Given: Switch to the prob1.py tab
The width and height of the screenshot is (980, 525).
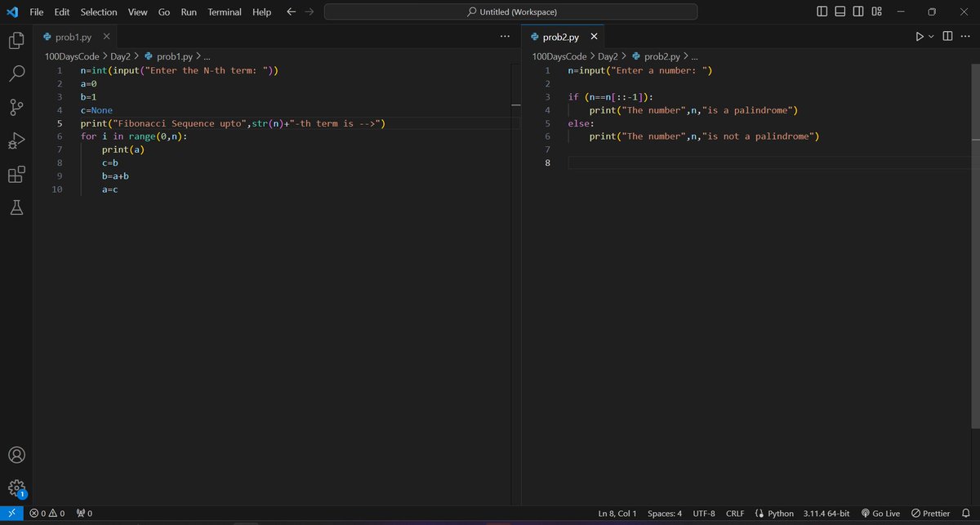Looking at the screenshot, I should pos(73,36).
